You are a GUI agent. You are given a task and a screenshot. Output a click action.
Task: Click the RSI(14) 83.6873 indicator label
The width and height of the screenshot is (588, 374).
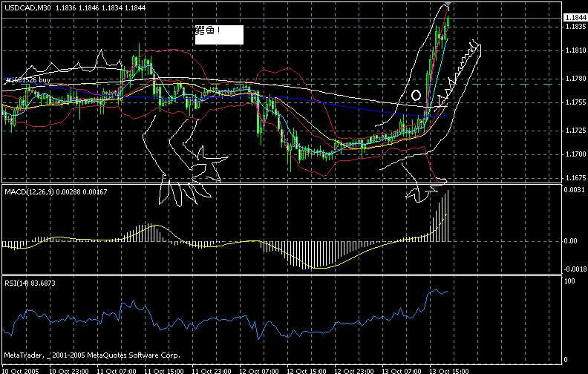tap(30, 283)
